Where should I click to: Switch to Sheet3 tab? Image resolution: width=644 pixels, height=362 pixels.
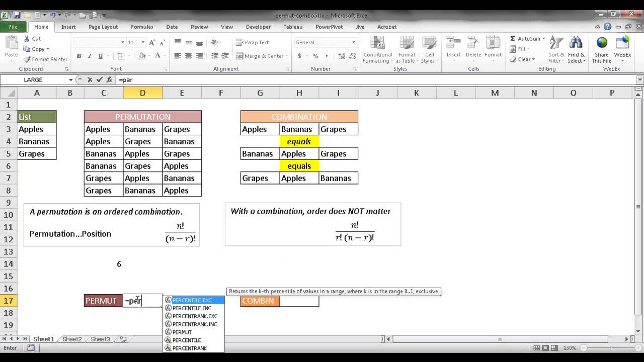[101, 339]
